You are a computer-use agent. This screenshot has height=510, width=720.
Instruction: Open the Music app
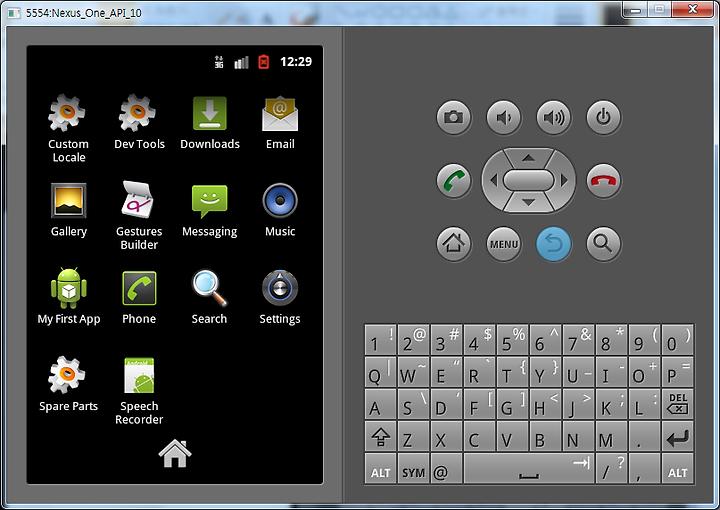tap(280, 209)
